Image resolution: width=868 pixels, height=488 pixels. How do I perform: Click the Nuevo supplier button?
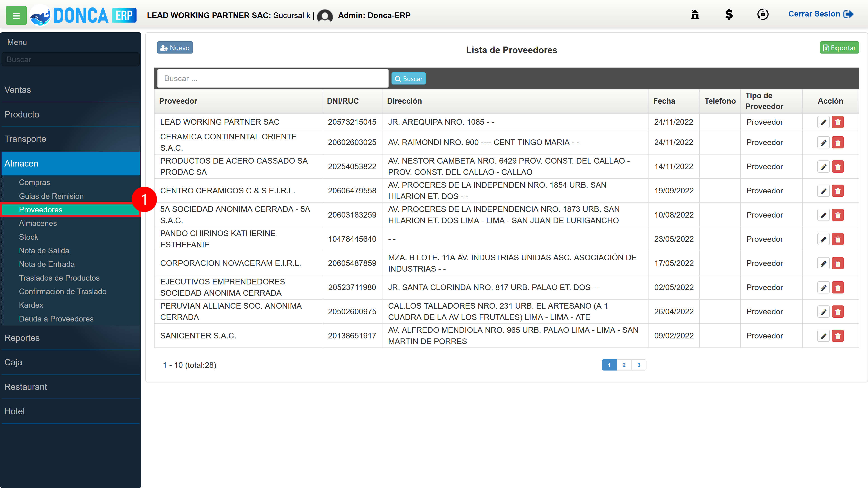point(175,48)
